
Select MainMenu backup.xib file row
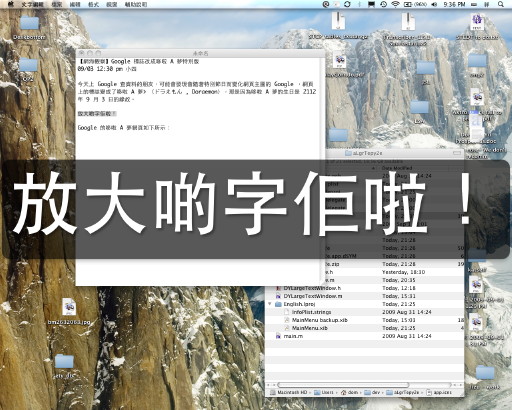pyautogui.click(x=365, y=320)
